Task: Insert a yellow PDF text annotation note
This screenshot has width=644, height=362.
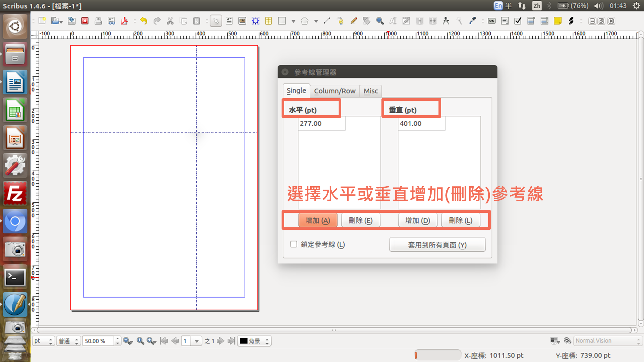Action: point(558,21)
